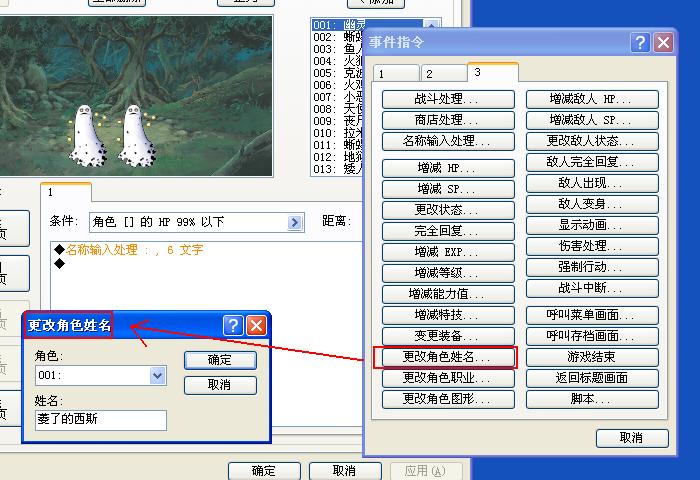This screenshot has width=700, height=480.
Task: Close the 事件指令 dialog window
Action: tap(663, 43)
